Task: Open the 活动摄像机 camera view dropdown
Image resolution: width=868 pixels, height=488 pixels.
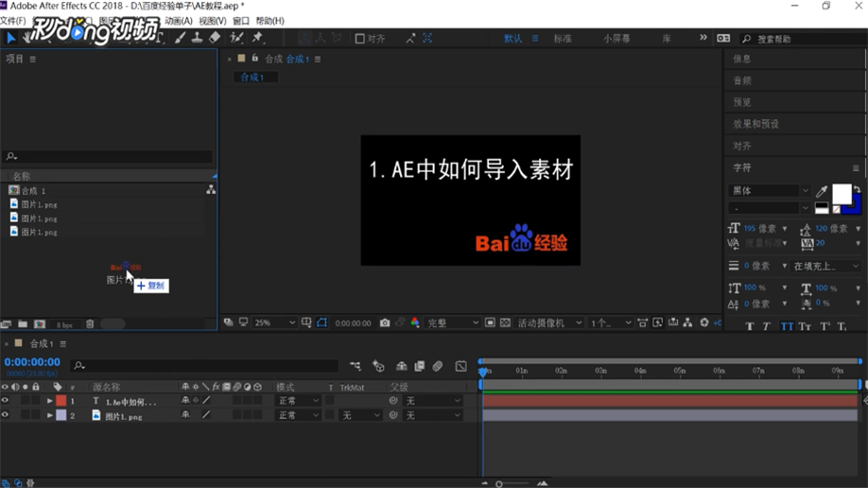Action: click(x=549, y=322)
